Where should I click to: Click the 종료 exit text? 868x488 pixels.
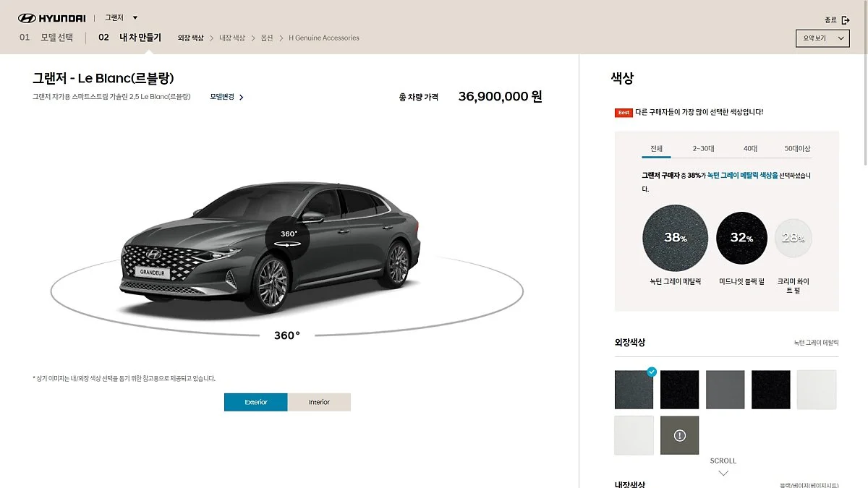(x=830, y=20)
